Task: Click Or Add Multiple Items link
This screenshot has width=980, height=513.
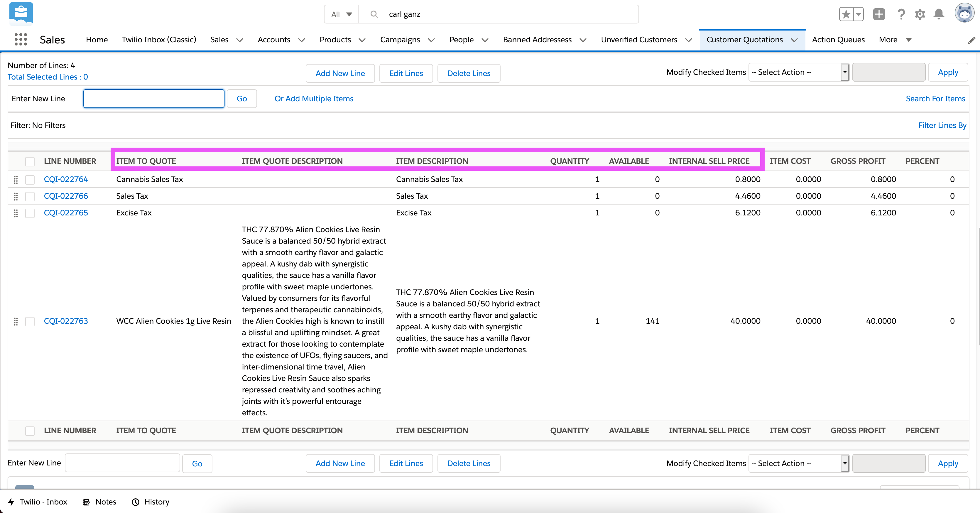Action: click(x=314, y=99)
